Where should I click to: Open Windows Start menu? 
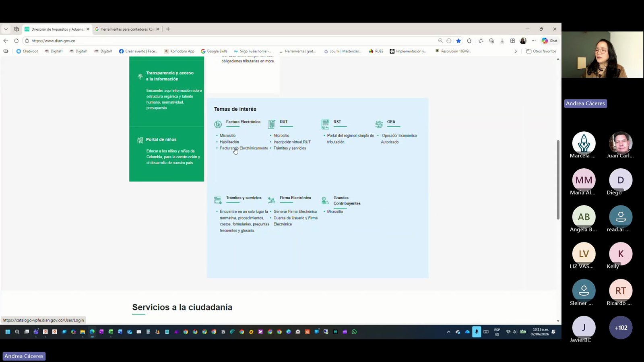click(x=7, y=332)
